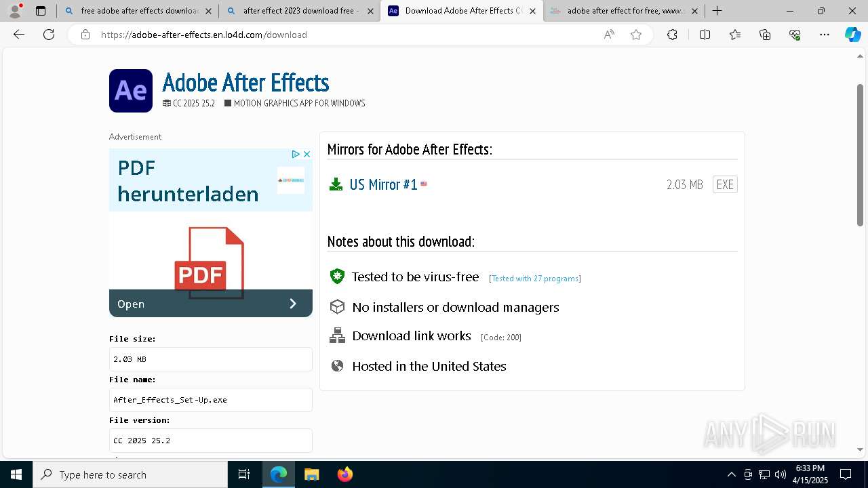Viewport: 868px width, 488px height.
Task: Click the scrollbar down arrow
Action: click(860, 449)
